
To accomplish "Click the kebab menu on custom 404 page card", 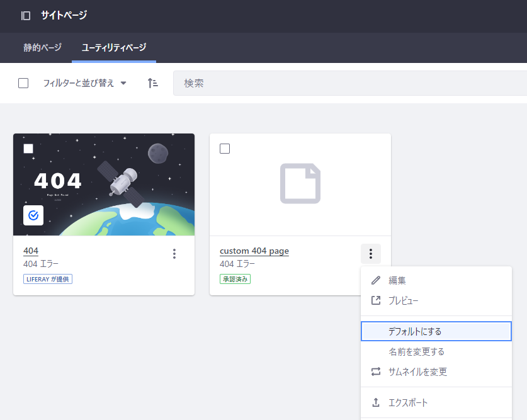I will (371, 254).
